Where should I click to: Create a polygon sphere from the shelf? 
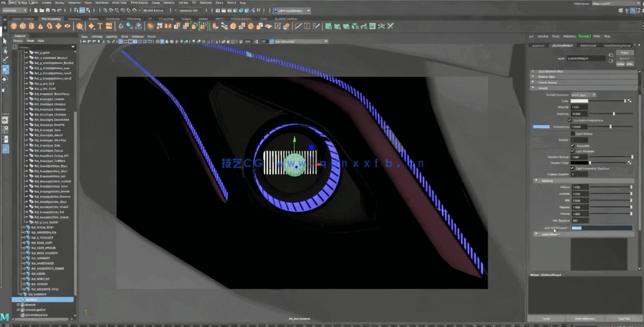(14, 26)
